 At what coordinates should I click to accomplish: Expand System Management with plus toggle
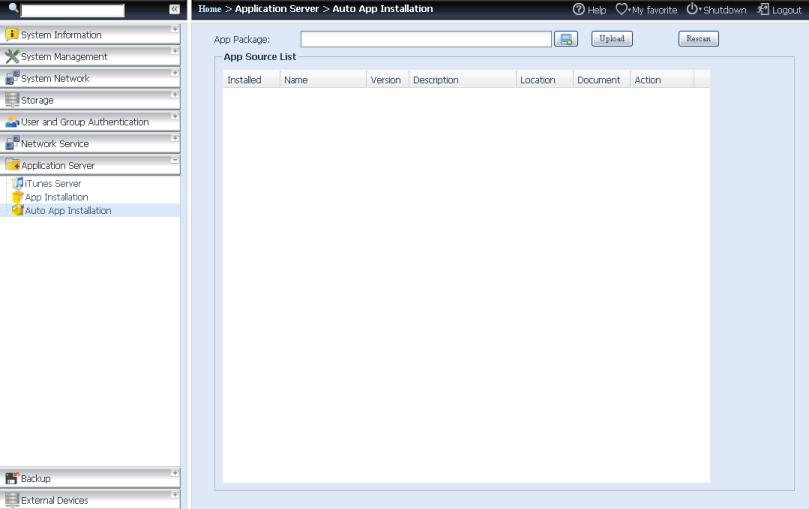[x=175, y=51]
